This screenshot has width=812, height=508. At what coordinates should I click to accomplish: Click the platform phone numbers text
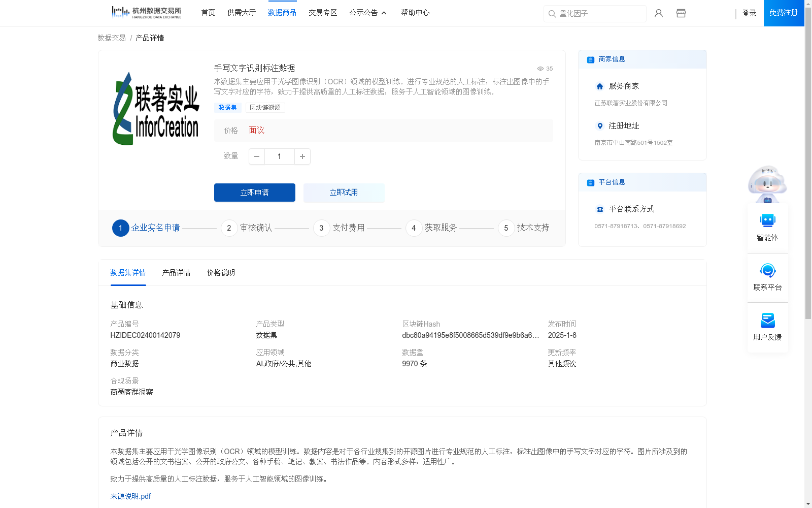click(640, 226)
